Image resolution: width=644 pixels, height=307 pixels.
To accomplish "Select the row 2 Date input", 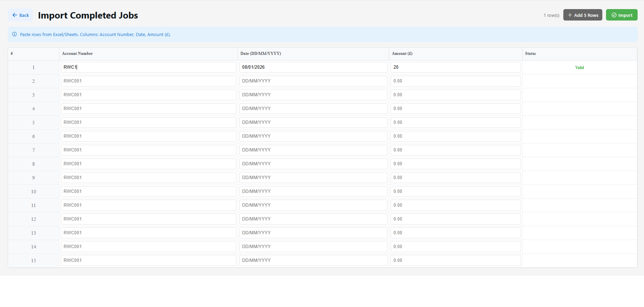I will pyautogui.click(x=313, y=81).
